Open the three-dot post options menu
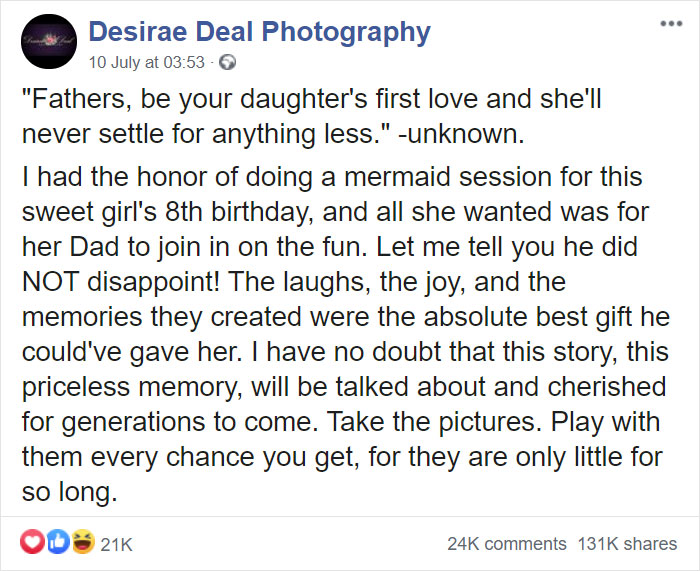This screenshot has width=700, height=571. pyautogui.click(x=671, y=24)
